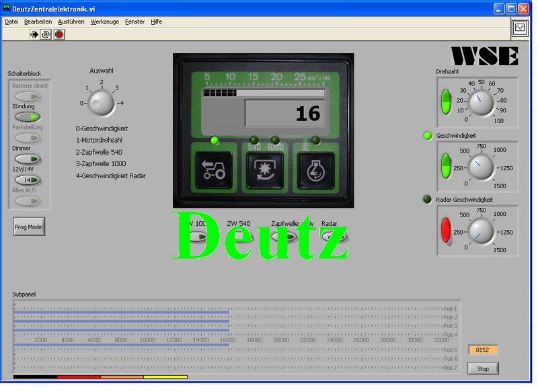The height and width of the screenshot is (392, 538).
Task: Click the Radar Geschwindigkeit rotary knob
Action: click(x=481, y=231)
